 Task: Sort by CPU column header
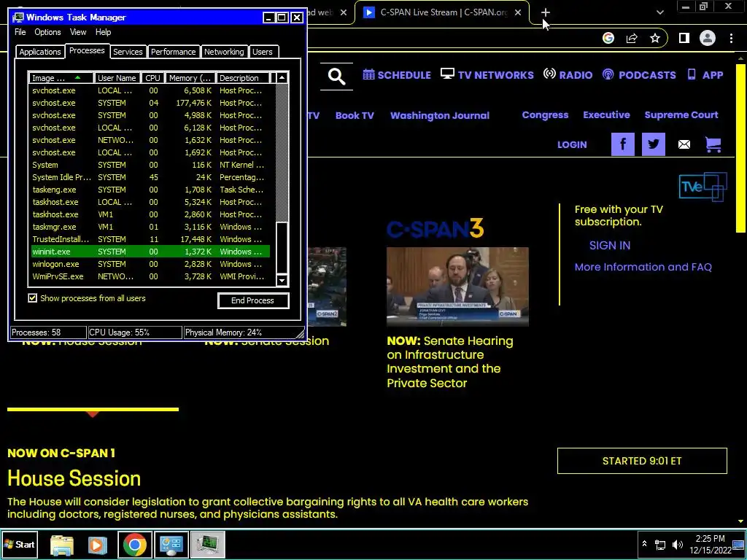[153, 78]
